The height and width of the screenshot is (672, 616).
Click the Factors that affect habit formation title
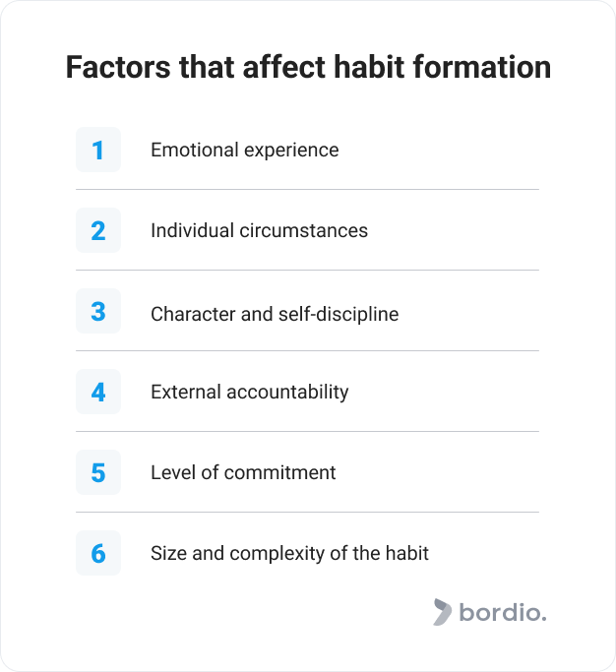tap(308, 67)
